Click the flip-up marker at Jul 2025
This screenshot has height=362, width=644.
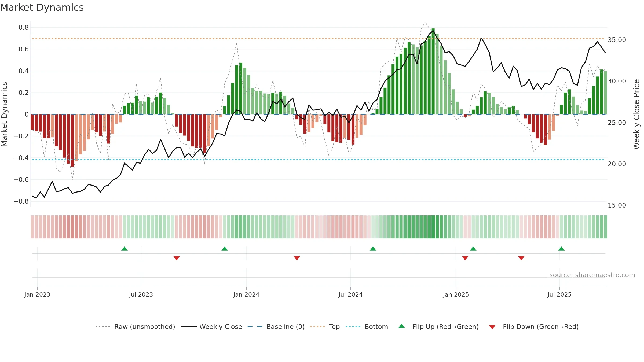coord(561,249)
